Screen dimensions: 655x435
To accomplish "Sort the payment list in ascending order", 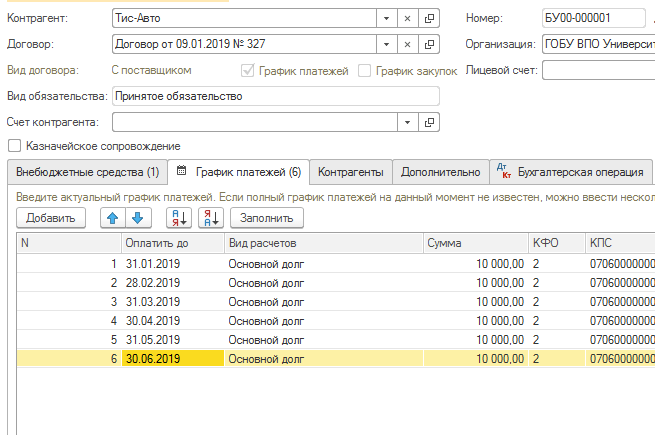I will click(176, 217).
